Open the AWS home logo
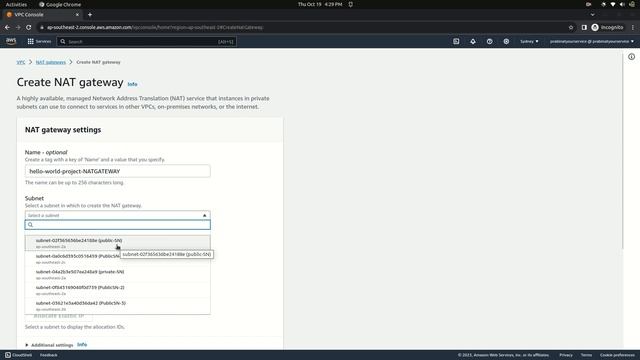This screenshot has width=640, height=360. (11, 41)
